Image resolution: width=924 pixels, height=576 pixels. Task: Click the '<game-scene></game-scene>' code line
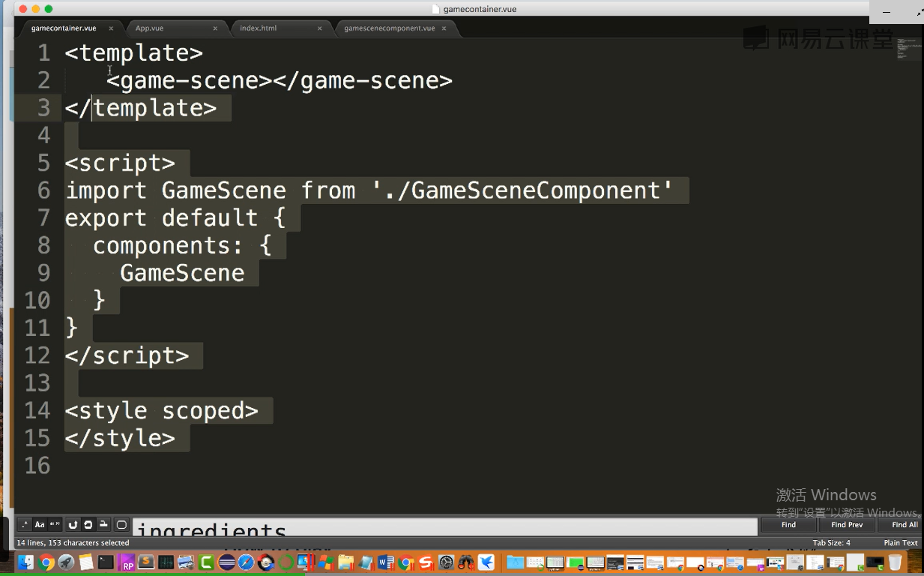[x=280, y=80]
